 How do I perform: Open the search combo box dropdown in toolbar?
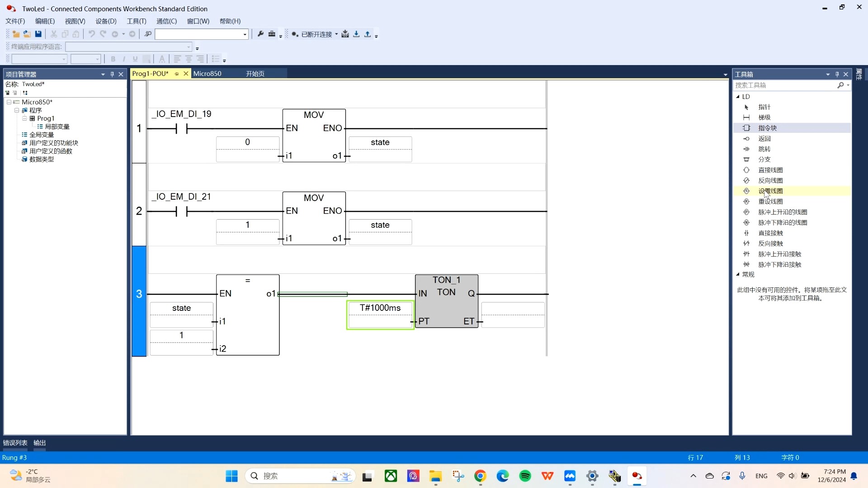click(x=245, y=34)
